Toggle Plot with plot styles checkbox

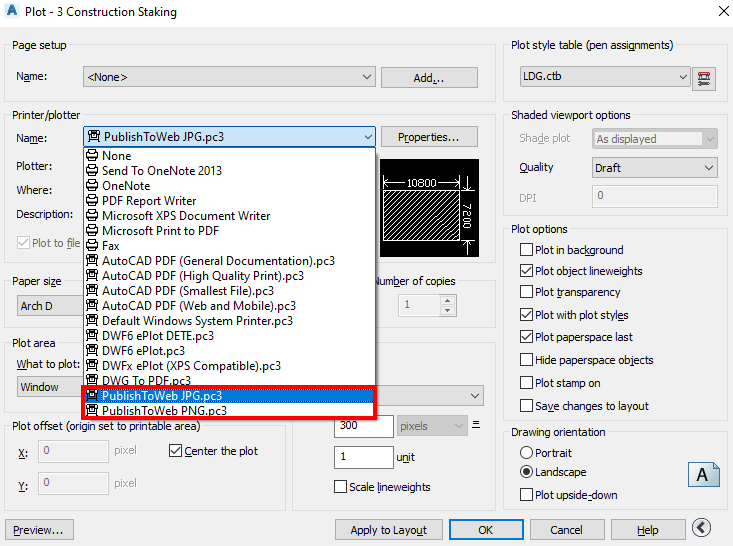coord(526,315)
